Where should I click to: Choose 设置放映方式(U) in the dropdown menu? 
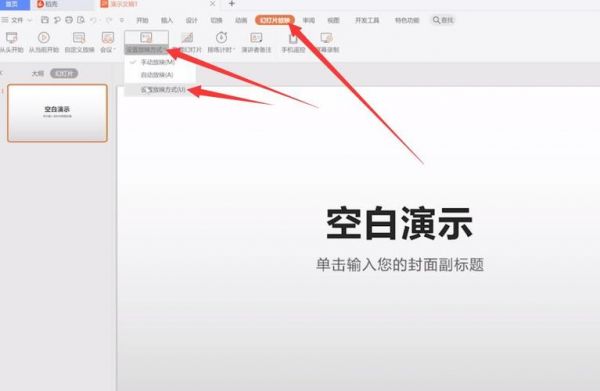click(160, 90)
